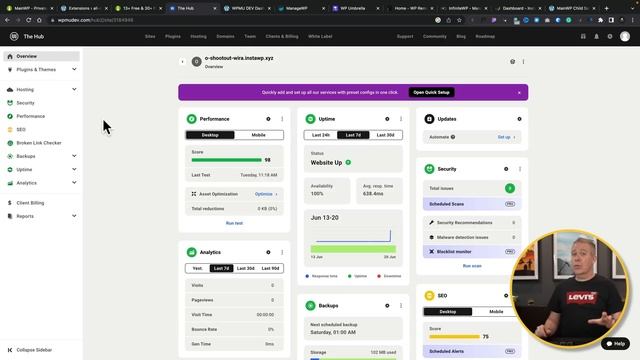Set Analytics range to Last 30d

246,268
